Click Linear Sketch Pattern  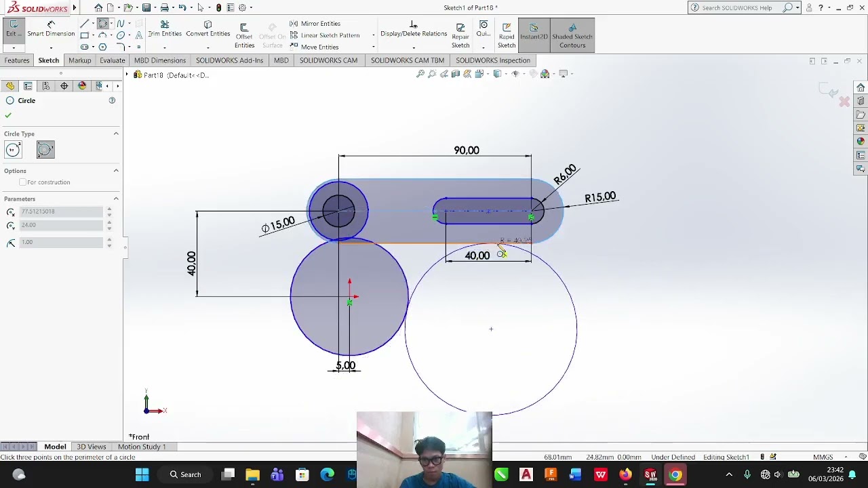click(x=325, y=35)
